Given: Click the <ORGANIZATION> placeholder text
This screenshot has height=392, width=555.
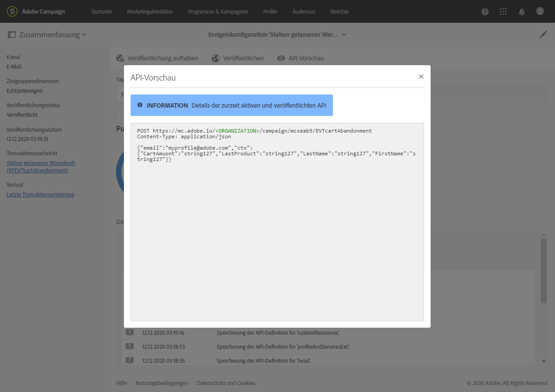Looking at the screenshot, I should (237, 131).
